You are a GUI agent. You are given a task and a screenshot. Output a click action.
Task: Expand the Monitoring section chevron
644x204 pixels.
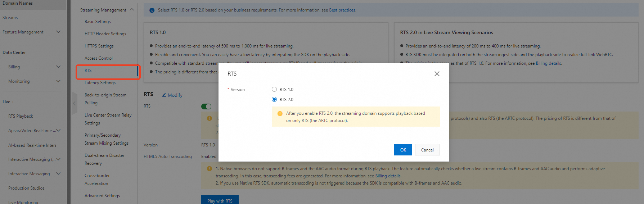coord(58,81)
